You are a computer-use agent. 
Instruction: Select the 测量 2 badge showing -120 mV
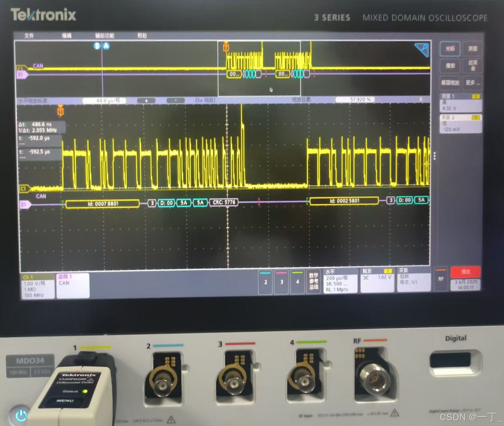click(461, 124)
